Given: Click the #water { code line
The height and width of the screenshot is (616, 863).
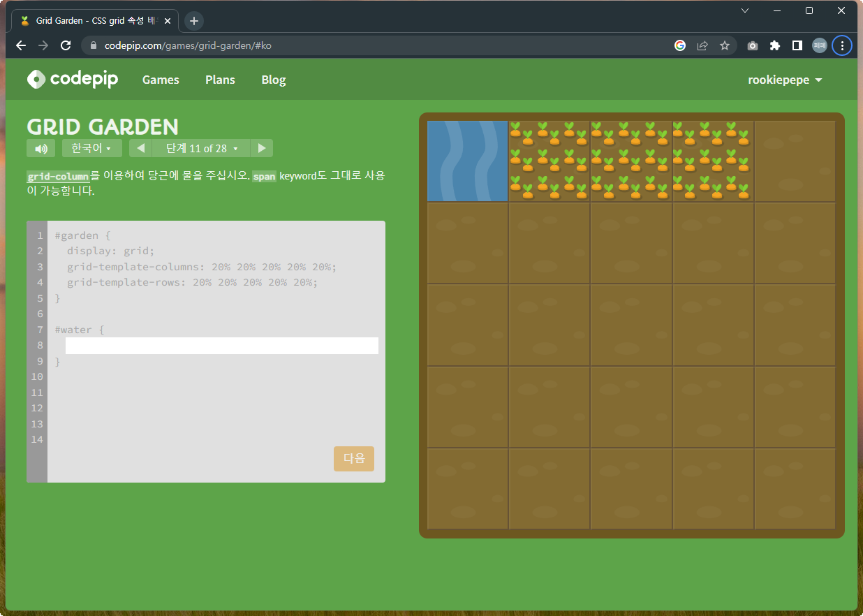Looking at the screenshot, I should (80, 330).
